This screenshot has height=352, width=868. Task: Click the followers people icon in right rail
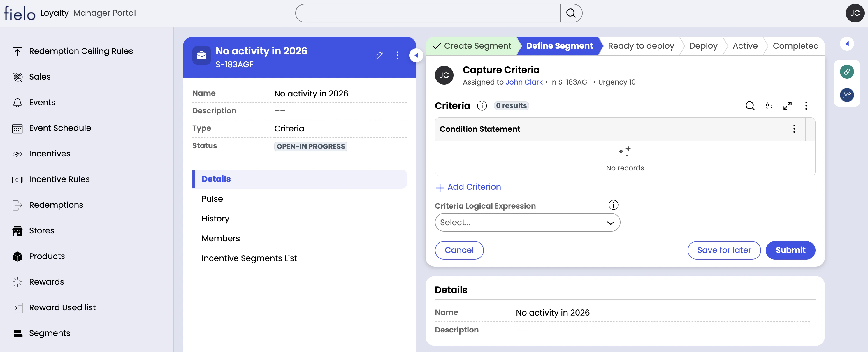(846, 95)
